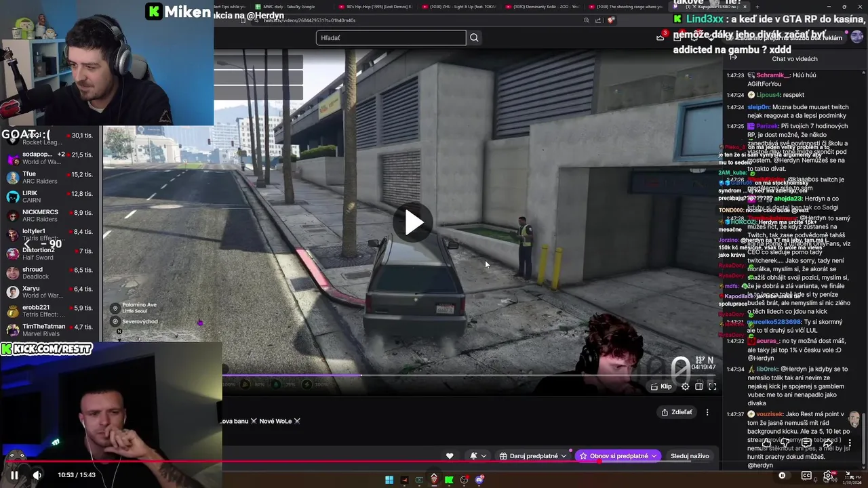Viewport: 868px width, 488px height.
Task: Select NICKMERCS in recommended channels
Action: coord(51,216)
